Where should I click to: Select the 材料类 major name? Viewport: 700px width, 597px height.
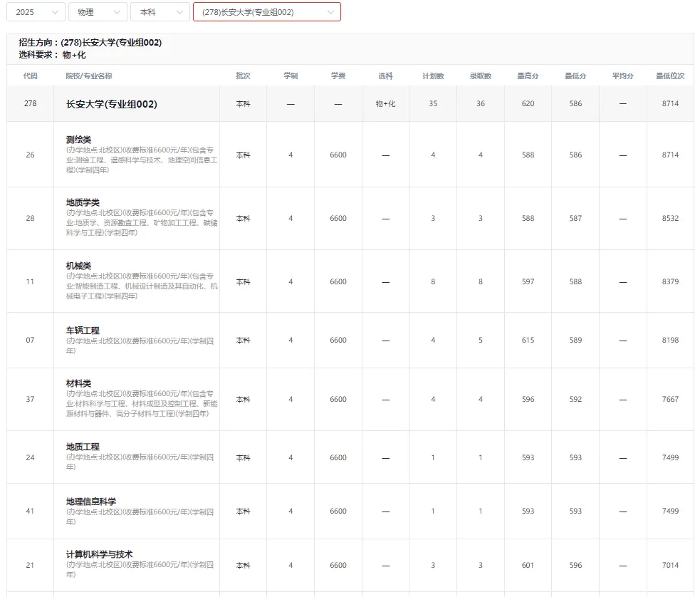[78, 383]
